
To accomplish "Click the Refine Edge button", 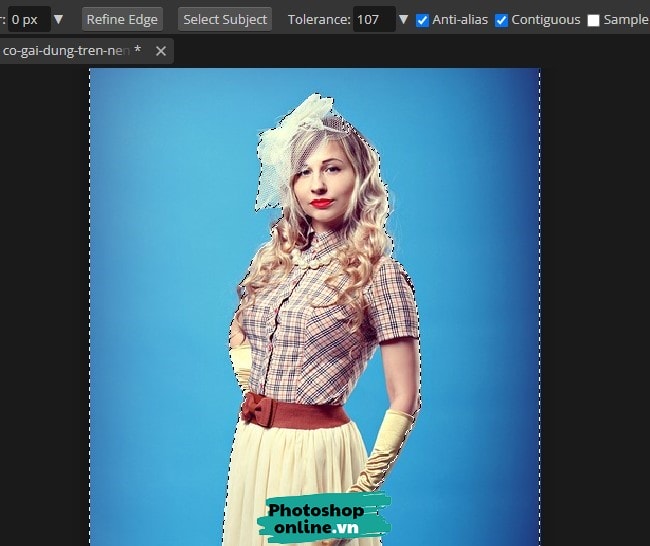I will (x=122, y=19).
